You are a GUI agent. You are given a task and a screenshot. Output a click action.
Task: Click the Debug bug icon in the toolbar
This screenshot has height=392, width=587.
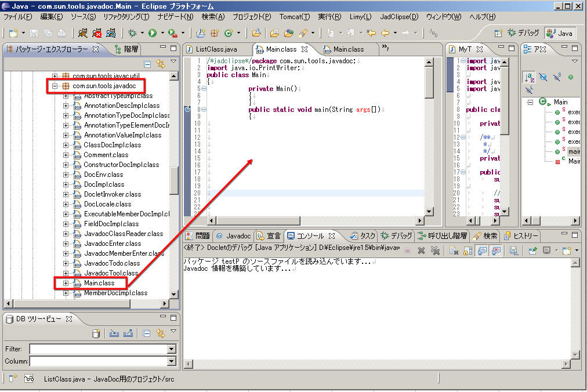click(x=132, y=33)
